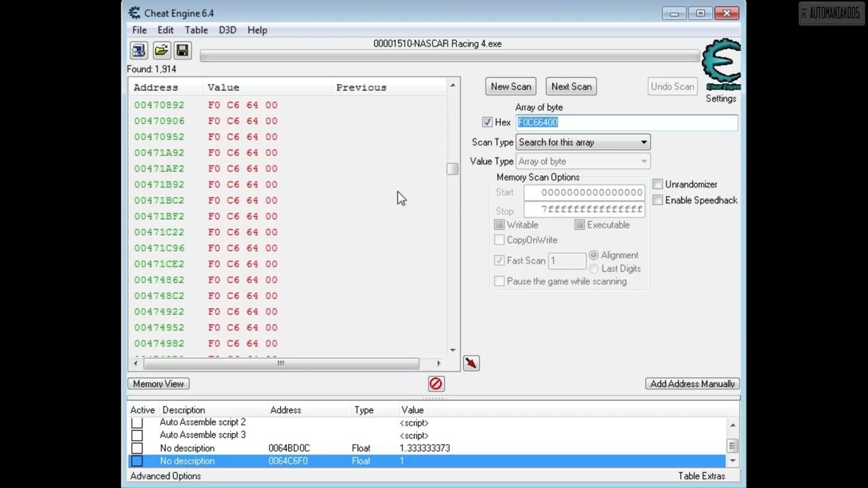Activate the Auto Assemble script 3 checkbox

coord(137,435)
